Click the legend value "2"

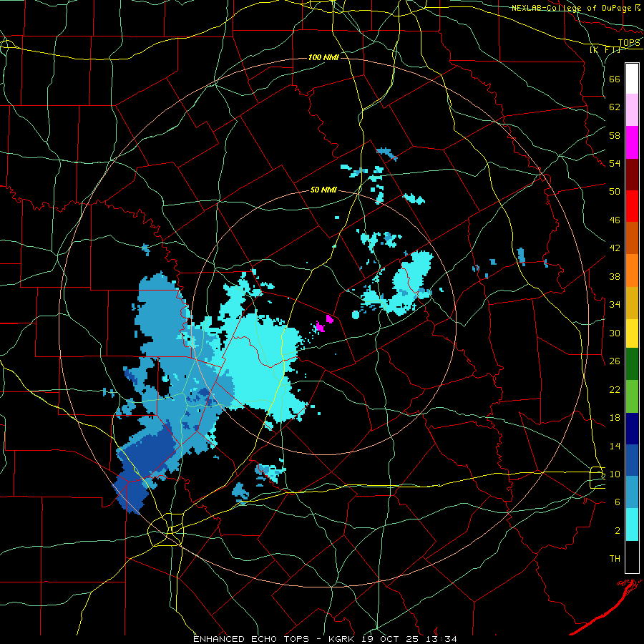[x=618, y=531]
